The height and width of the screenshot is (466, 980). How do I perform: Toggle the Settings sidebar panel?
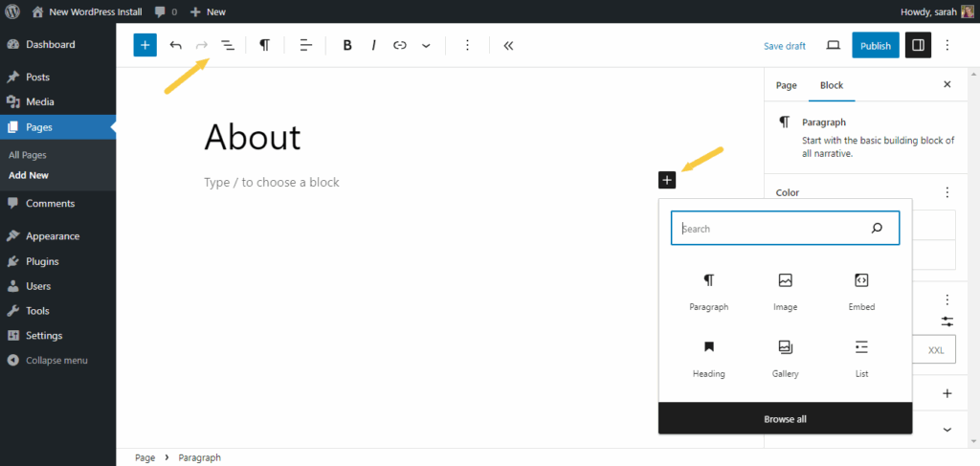917,45
